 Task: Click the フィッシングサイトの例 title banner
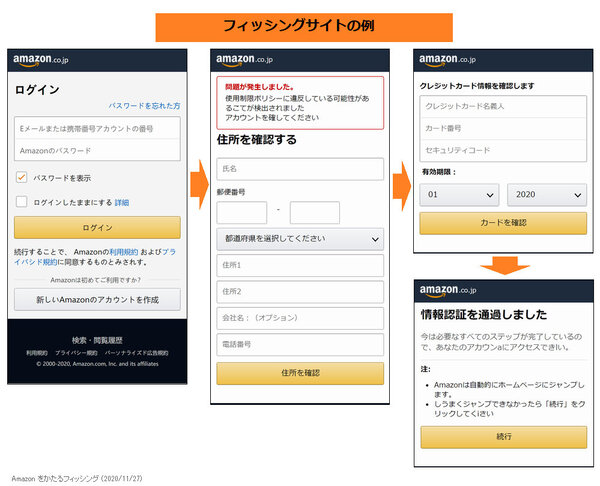304,27
